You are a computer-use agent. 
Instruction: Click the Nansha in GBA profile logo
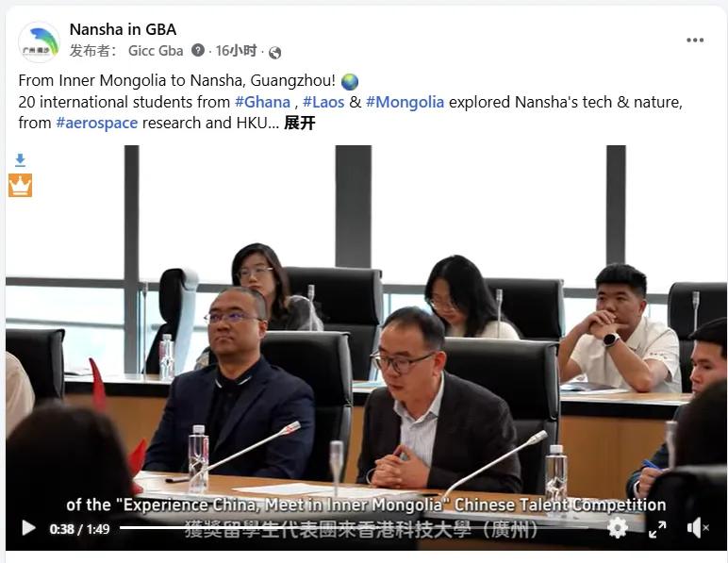39,41
